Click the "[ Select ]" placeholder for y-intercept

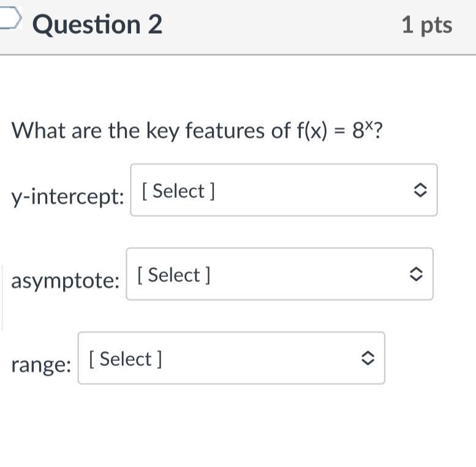tap(178, 191)
